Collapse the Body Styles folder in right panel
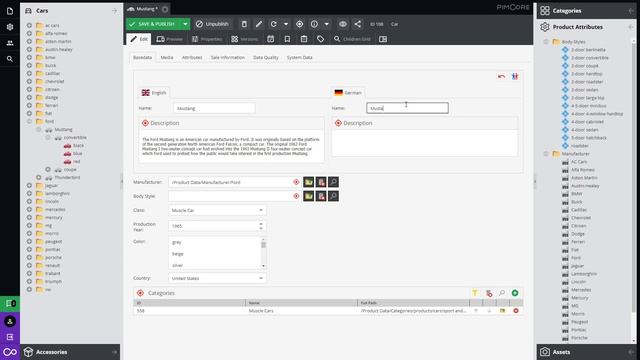 point(546,42)
